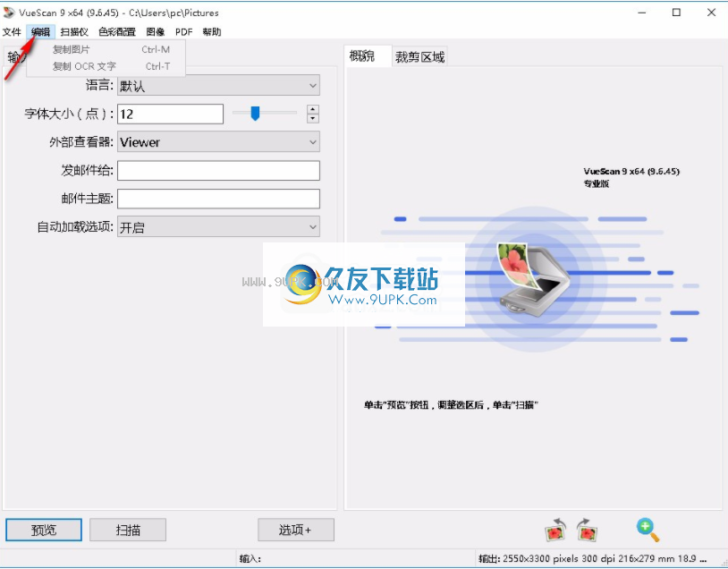This screenshot has width=728, height=569.
Task: Open the 扫描仪 menu
Action: coord(74,31)
